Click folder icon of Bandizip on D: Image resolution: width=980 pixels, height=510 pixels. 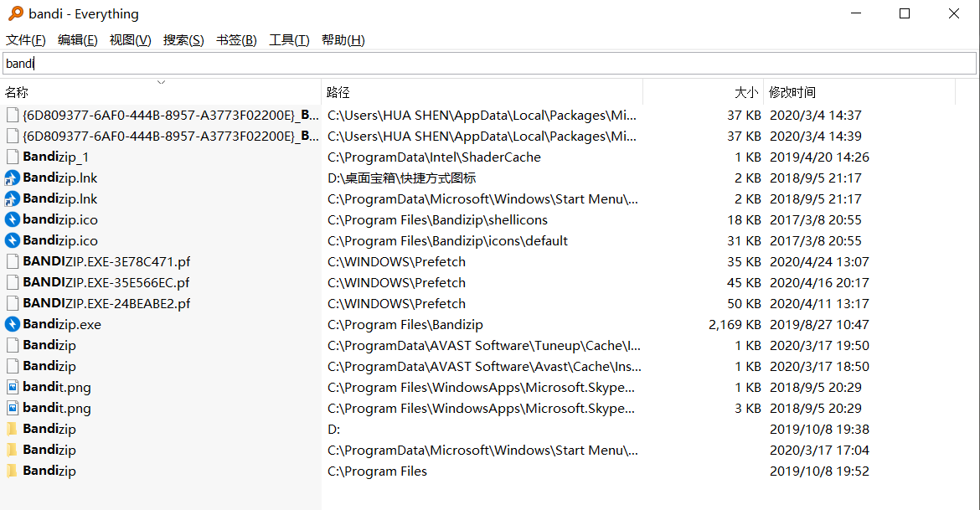(x=13, y=429)
